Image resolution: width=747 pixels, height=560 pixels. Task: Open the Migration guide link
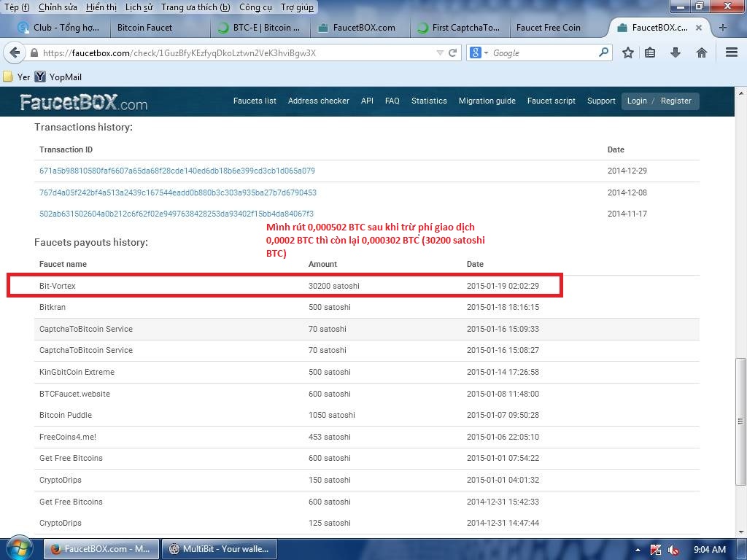point(487,101)
